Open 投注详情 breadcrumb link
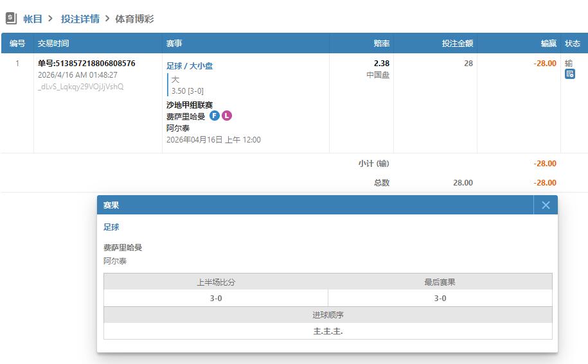The width and height of the screenshot is (588, 364). pyautogui.click(x=80, y=19)
